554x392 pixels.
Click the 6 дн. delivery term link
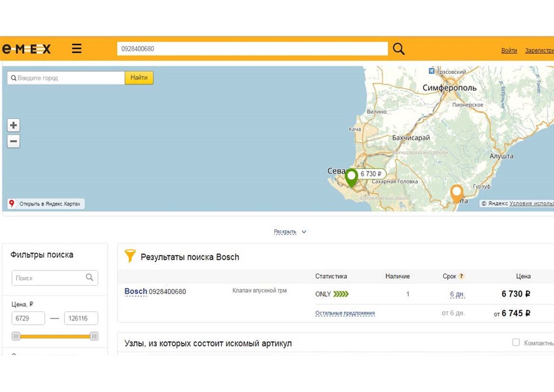(x=457, y=294)
